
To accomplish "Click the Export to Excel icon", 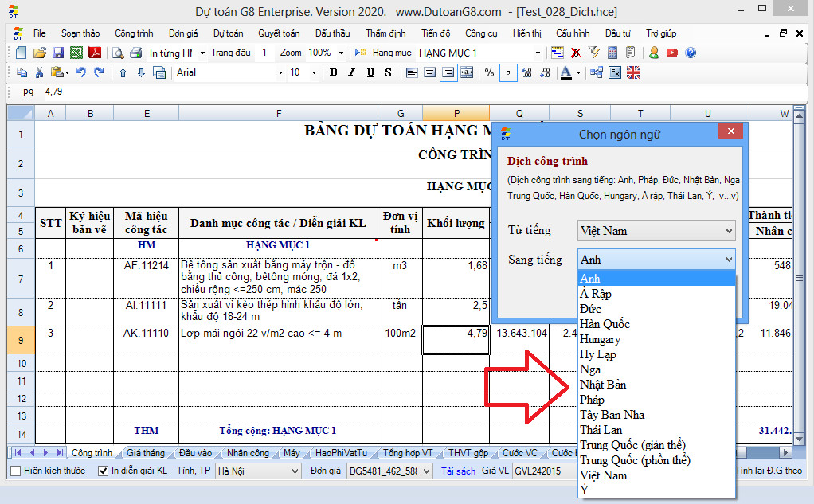I will point(76,53).
